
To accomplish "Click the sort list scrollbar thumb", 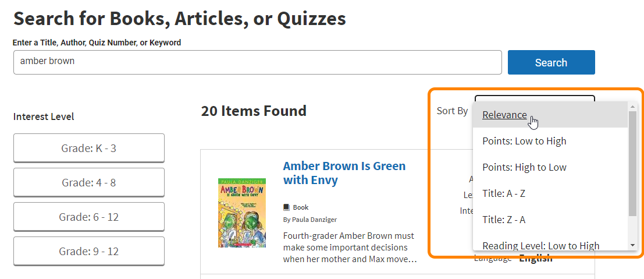I will (x=633, y=163).
